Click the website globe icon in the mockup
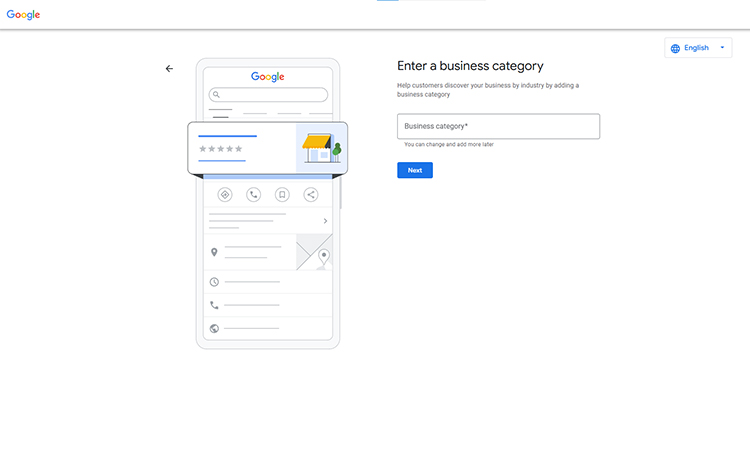The width and height of the screenshot is (750, 450). pyautogui.click(x=214, y=329)
